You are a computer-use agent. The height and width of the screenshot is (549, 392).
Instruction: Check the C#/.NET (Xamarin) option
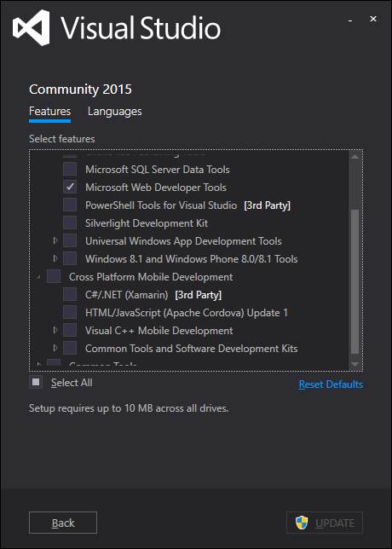[70, 295]
